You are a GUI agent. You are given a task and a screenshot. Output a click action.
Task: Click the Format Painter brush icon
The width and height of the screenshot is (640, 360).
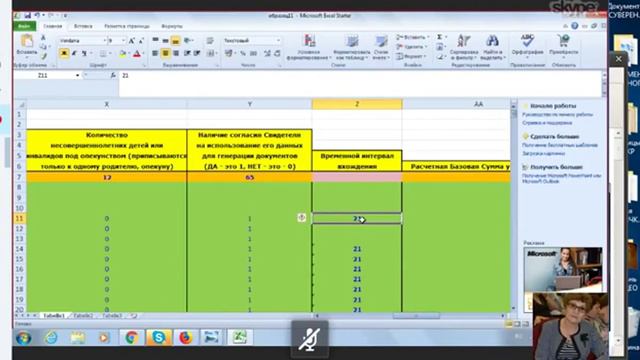tap(43, 56)
